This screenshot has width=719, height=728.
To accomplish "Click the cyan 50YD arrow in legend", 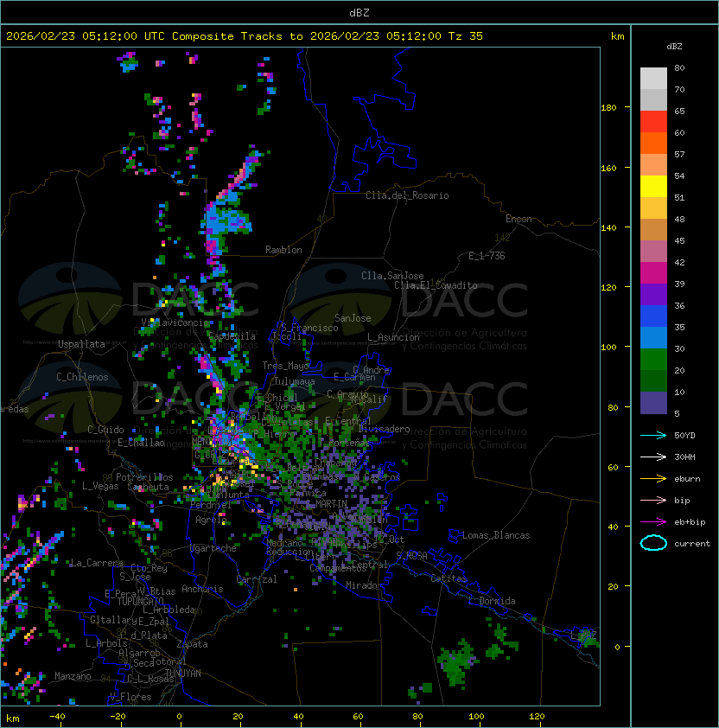I will tap(653, 435).
